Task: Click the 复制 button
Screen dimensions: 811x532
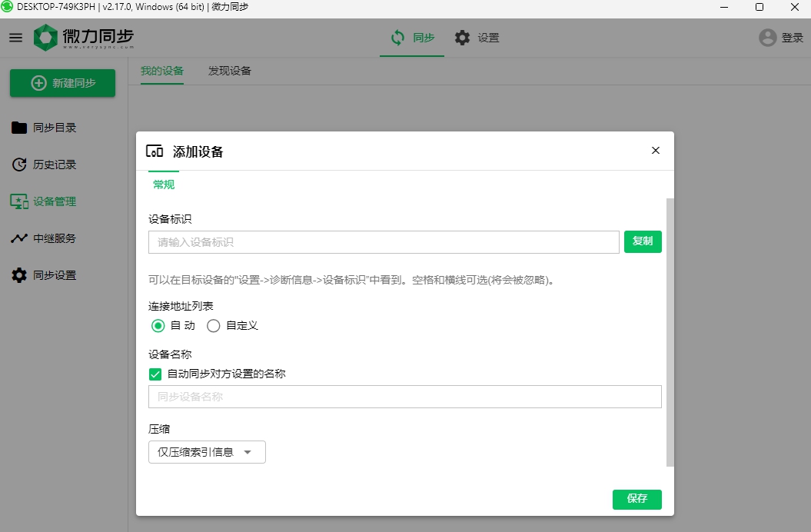Action: [x=643, y=241]
